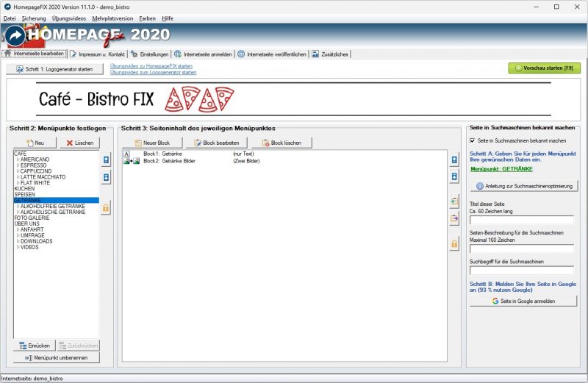
Task: Expand the AMERICANO tree arrow
Action: (x=18, y=160)
